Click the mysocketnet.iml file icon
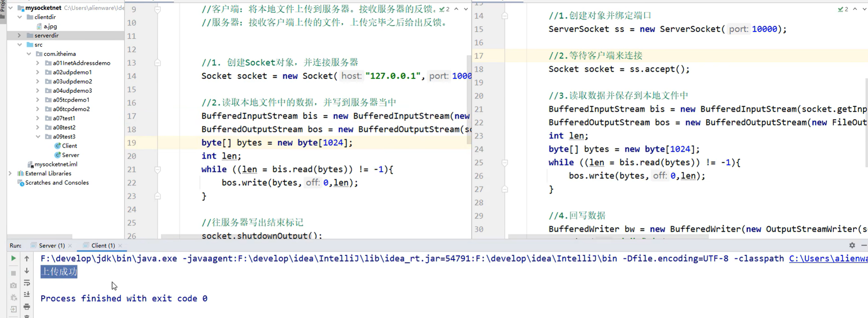 pyautogui.click(x=30, y=164)
